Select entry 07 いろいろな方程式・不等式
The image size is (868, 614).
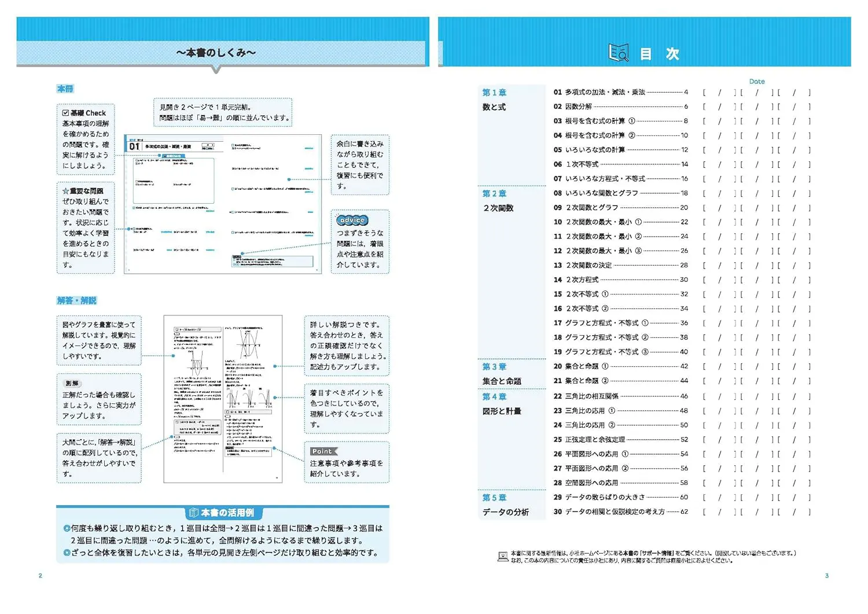[x=620, y=179]
